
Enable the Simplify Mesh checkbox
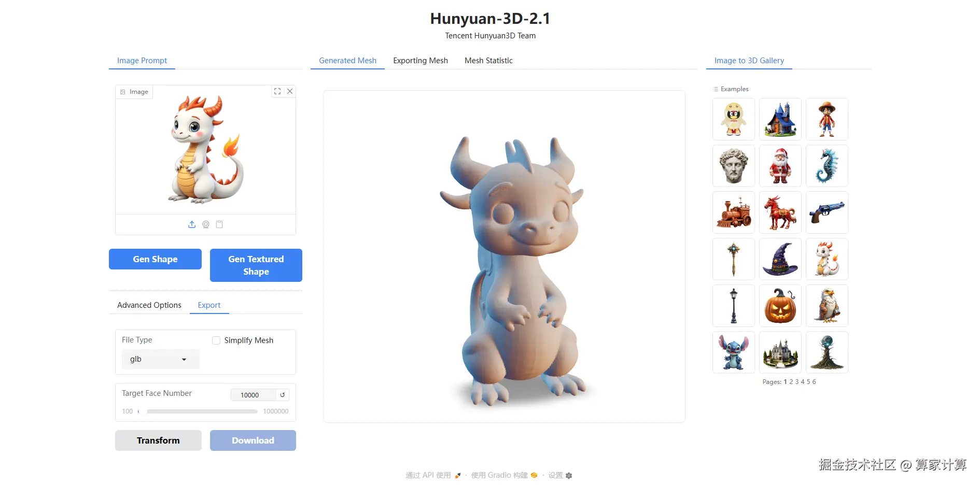click(216, 340)
